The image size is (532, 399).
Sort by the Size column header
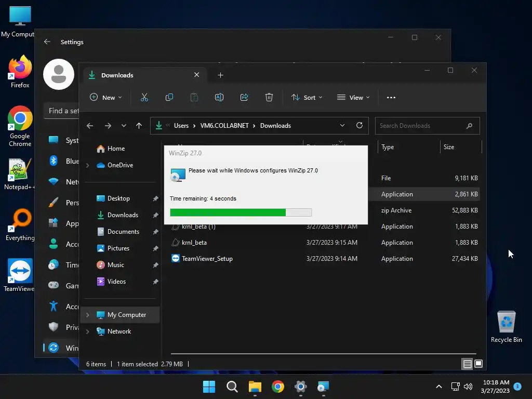[x=461, y=147]
